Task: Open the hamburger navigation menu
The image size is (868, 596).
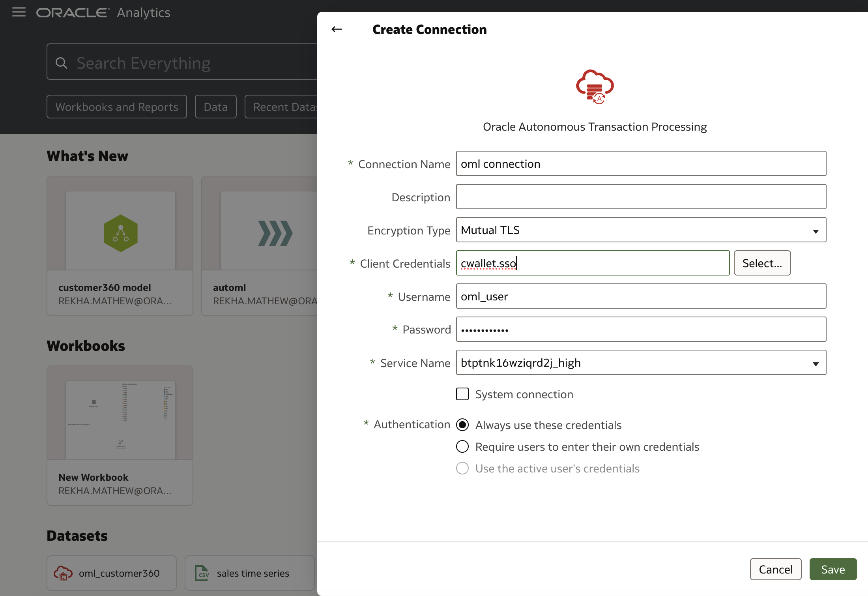Action: click(x=19, y=12)
